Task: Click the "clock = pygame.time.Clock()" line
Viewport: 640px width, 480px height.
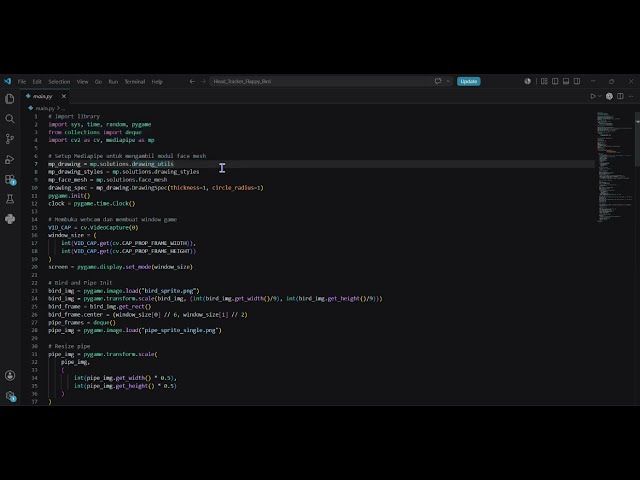Action: [x=91, y=204]
